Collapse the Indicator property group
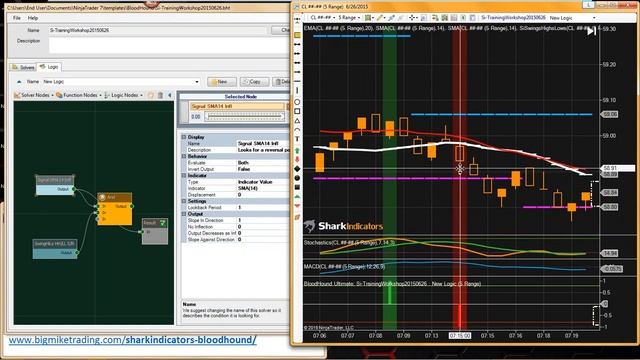 (x=184, y=176)
